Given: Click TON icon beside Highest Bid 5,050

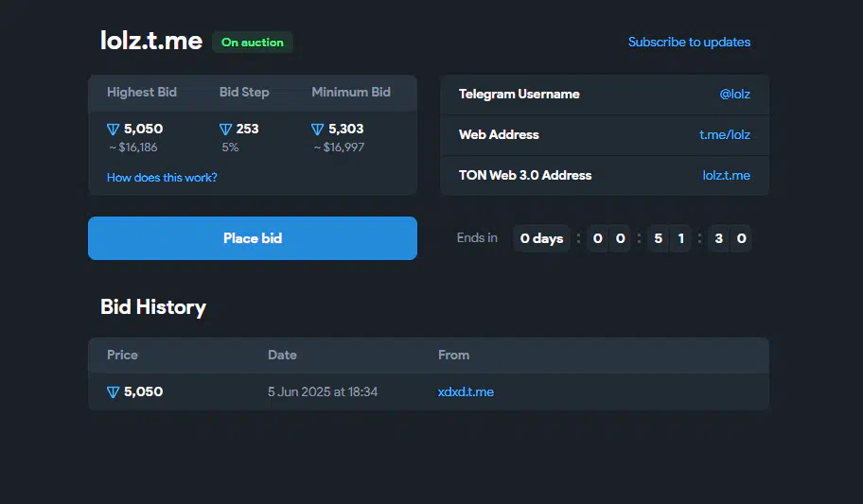Looking at the screenshot, I should [113, 130].
